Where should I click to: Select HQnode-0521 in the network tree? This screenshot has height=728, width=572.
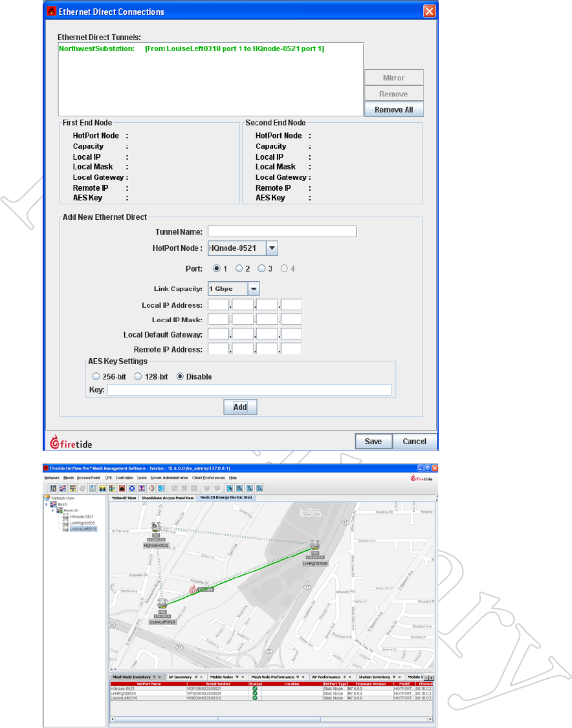[82, 517]
